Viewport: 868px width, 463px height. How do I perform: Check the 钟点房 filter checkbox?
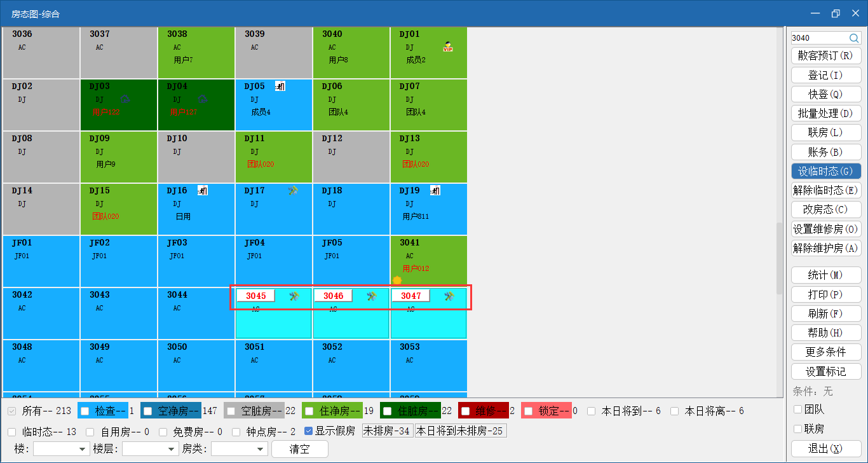point(236,432)
